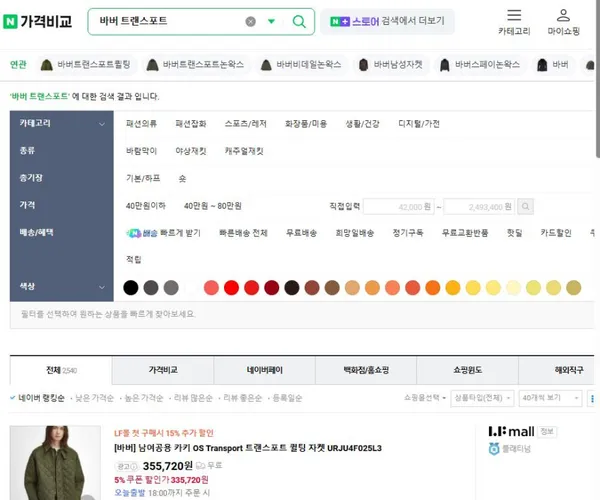Open the 40개씩 보기 dropdown
This screenshot has width=600, height=500.
pos(550,398)
